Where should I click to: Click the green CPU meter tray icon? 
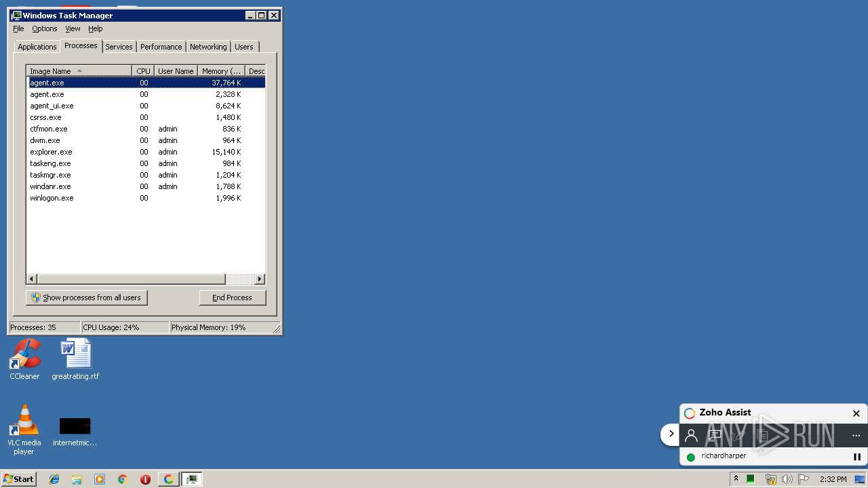(751, 479)
